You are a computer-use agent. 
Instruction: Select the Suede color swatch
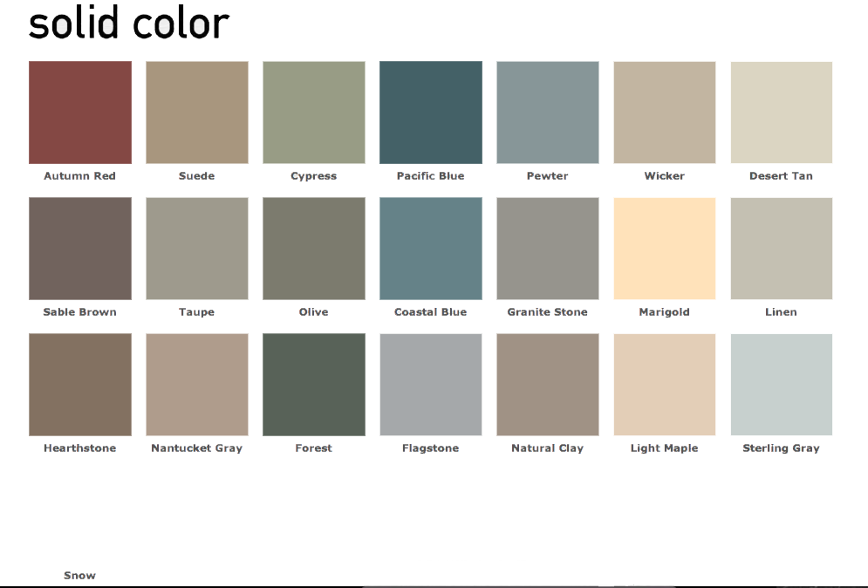click(x=196, y=112)
